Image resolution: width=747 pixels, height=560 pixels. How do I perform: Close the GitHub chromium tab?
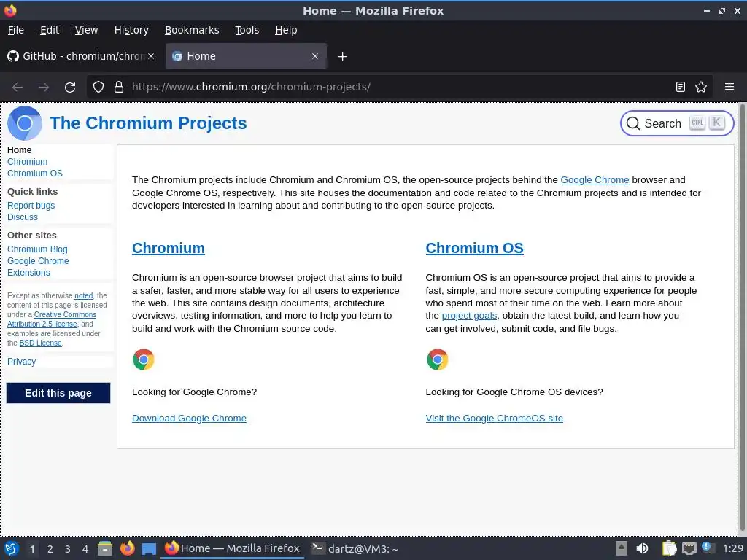pos(151,56)
